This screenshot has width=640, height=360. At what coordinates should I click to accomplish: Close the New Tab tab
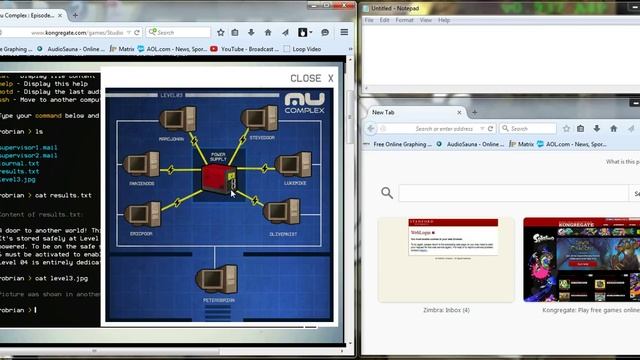pyautogui.click(x=459, y=112)
